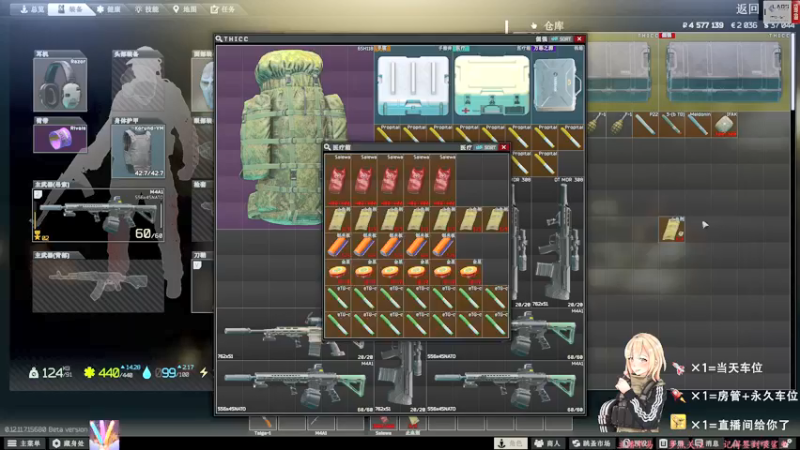Screen dimensions: 800x450
Task: Click the search icon in THICC window
Action: [219, 39]
